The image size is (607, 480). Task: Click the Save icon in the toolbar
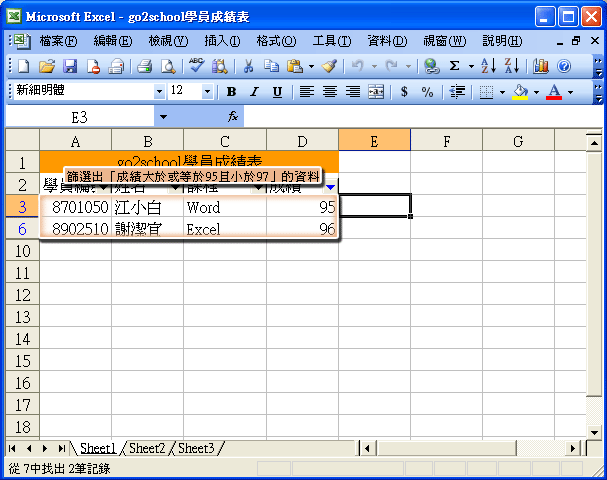pyautogui.click(x=70, y=66)
